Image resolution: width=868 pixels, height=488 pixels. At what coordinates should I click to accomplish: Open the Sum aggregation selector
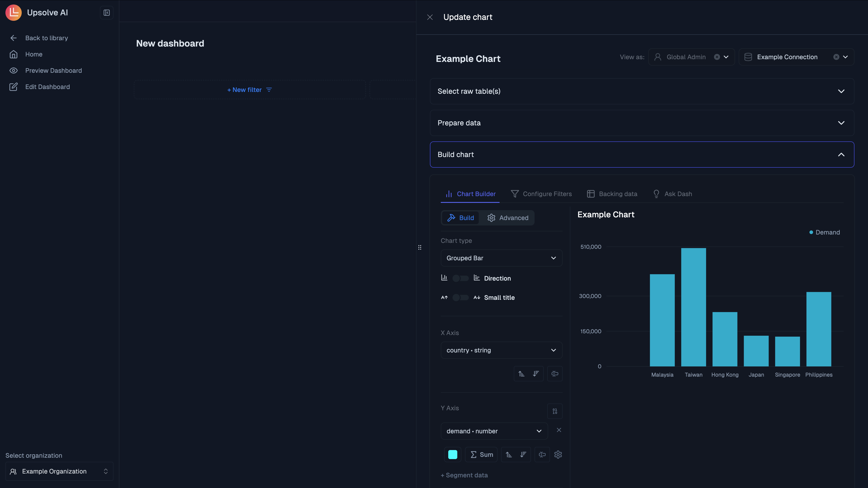coord(481,454)
